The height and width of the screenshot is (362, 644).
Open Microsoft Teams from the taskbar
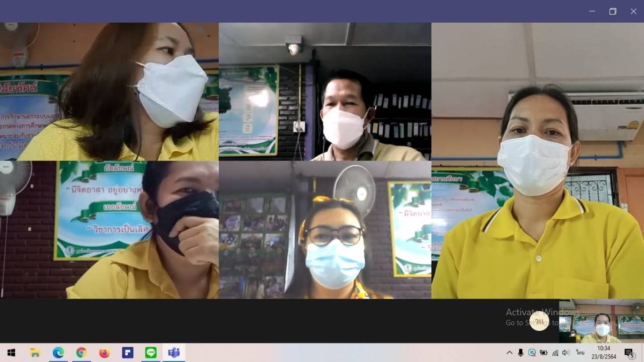(174, 353)
